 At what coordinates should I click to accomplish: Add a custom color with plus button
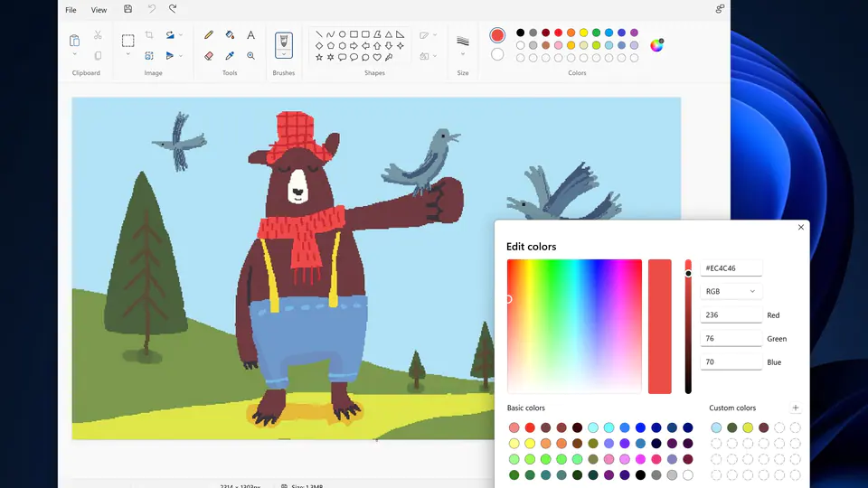(796, 408)
